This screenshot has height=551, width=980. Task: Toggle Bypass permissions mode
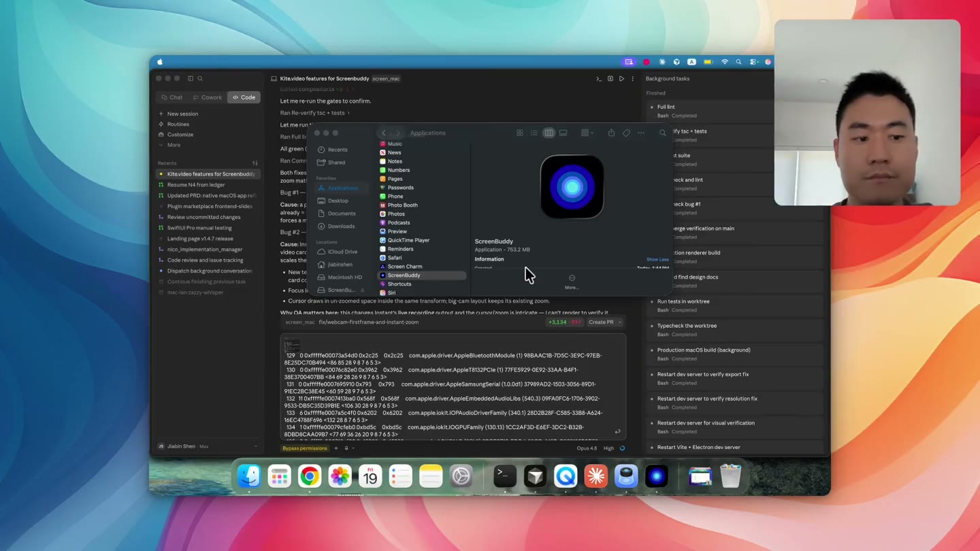[x=305, y=448]
